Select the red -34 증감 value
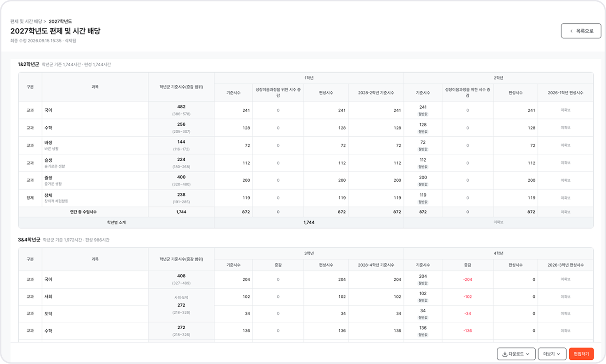606x364 pixels. coord(468,314)
